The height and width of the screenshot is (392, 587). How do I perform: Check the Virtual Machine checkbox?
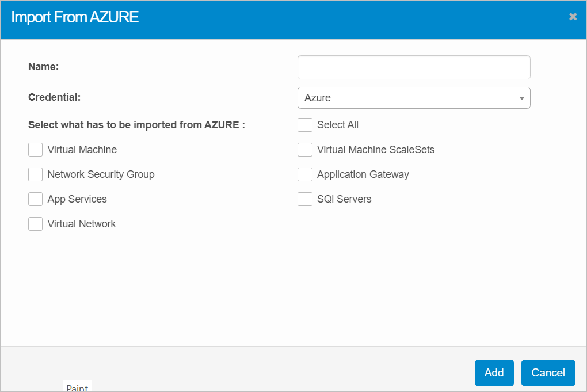pos(36,150)
